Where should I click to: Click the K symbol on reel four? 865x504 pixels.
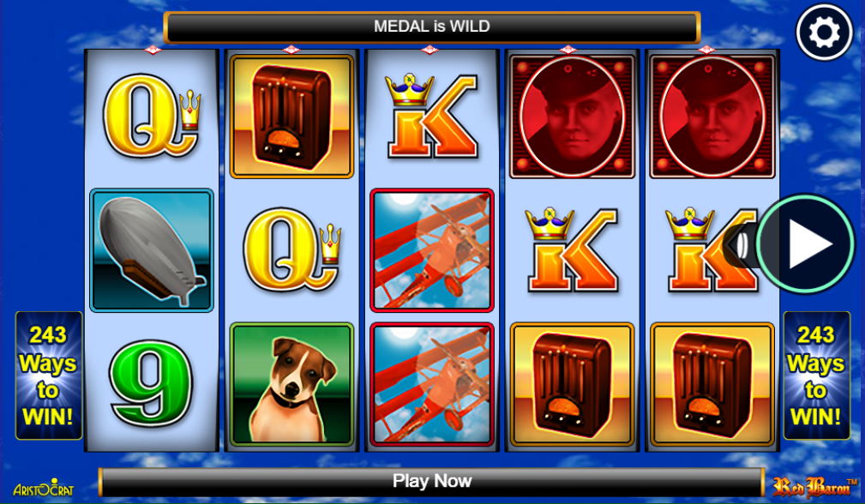tap(572, 250)
